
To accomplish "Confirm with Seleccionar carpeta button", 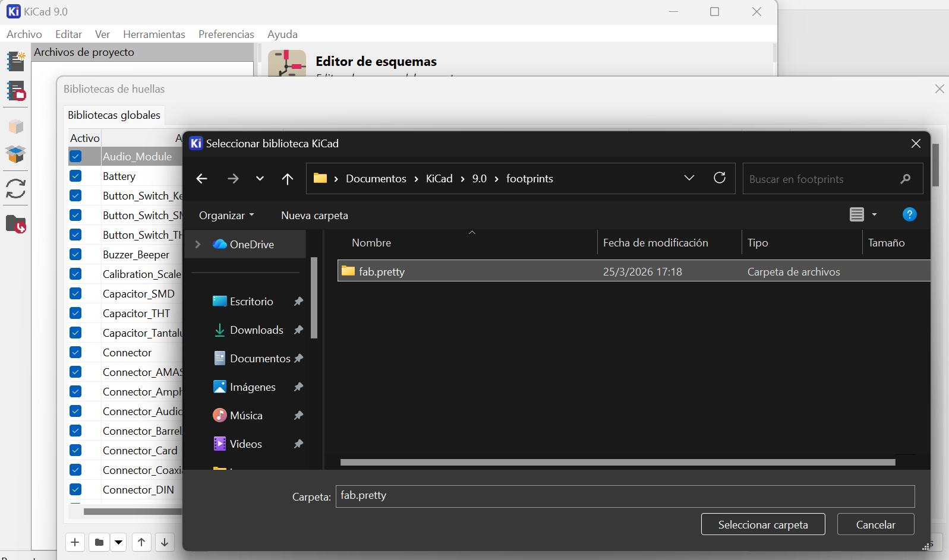I will [763, 524].
